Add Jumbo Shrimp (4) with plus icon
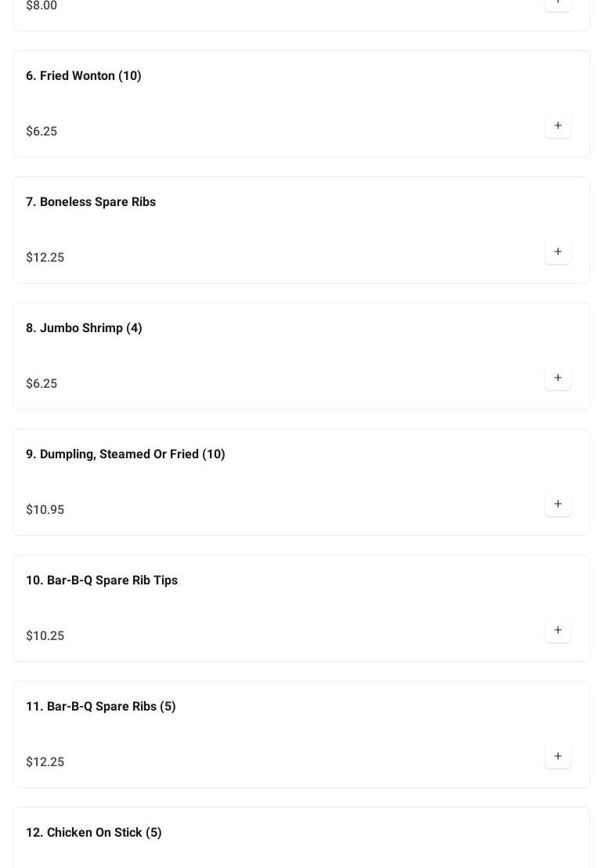This screenshot has height=868, width=603. (x=558, y=378)
